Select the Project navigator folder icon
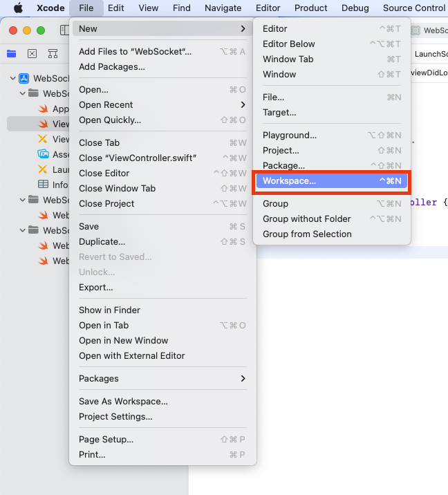 (x=11, y=54)
